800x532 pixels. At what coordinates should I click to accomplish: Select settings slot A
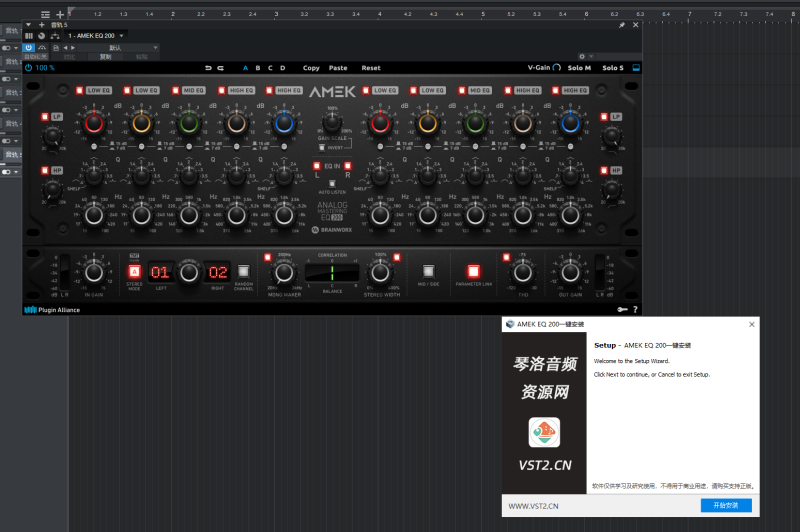coord(245,68)
